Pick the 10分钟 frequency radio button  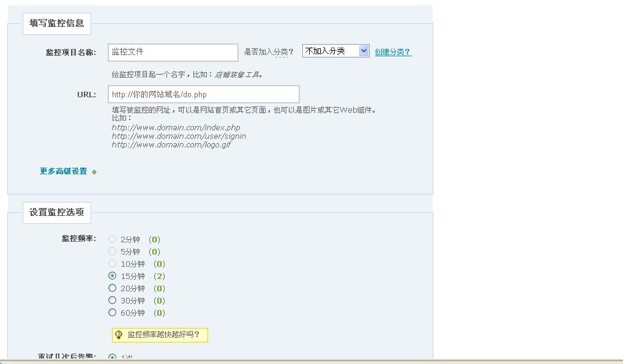point(112,264)
